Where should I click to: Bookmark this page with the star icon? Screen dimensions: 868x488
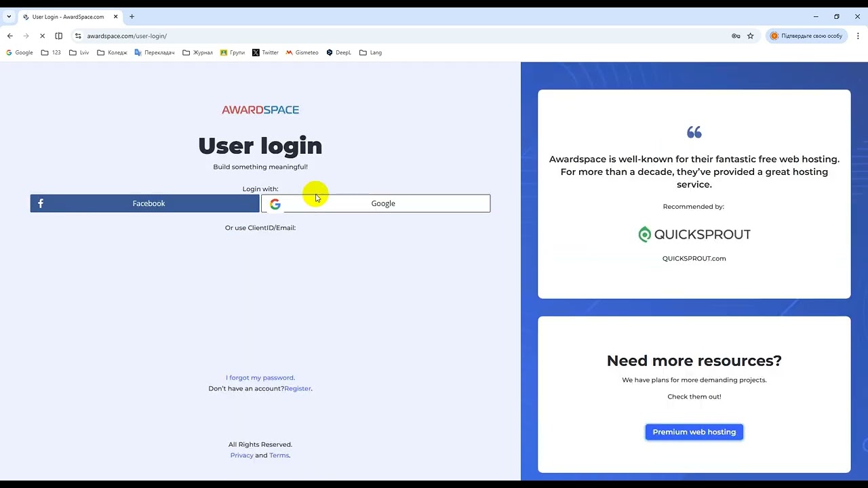(751, 36)
